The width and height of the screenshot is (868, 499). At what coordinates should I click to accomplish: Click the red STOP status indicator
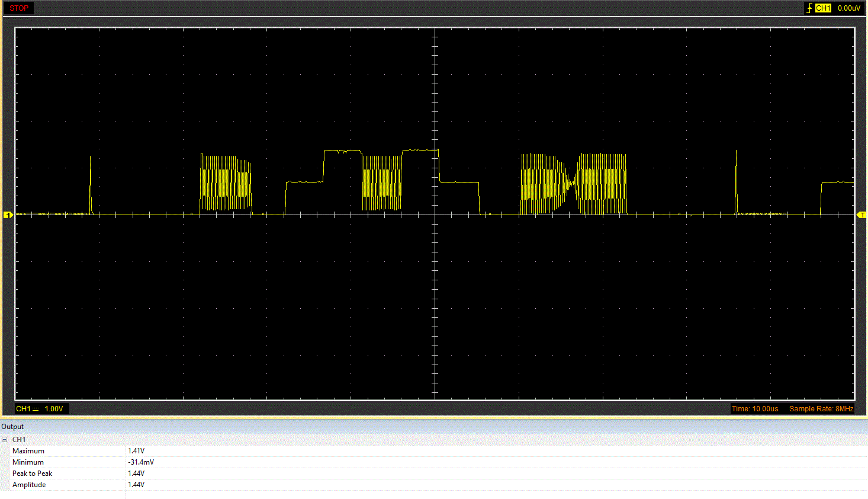point(18,8)
